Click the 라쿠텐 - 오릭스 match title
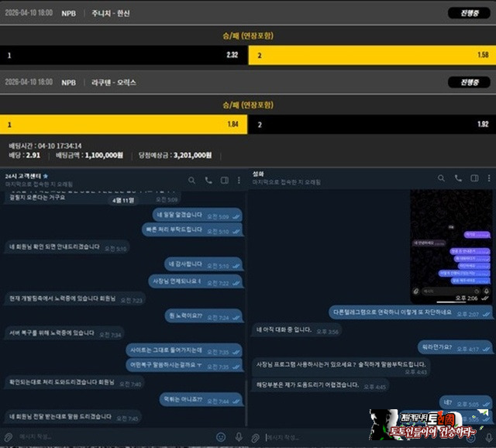The width and height of the screenshot is (496, 448). pyautogui.click(x=114, y=83)
